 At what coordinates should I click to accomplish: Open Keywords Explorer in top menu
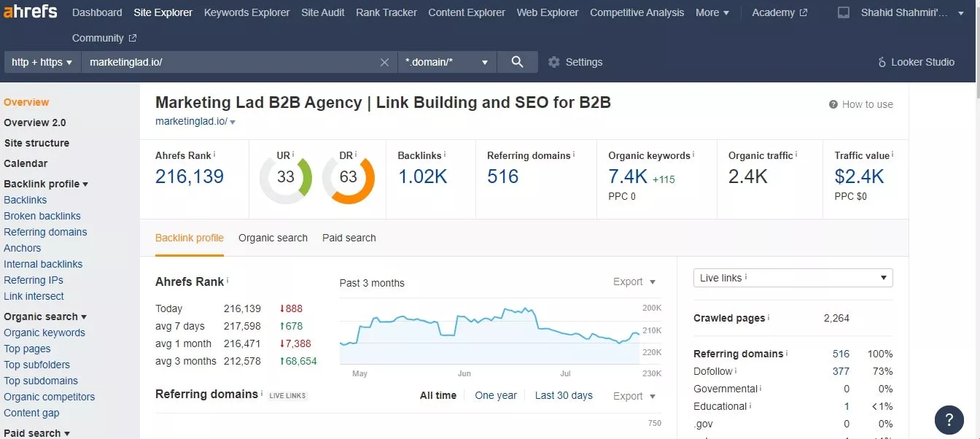click(246, 12)
